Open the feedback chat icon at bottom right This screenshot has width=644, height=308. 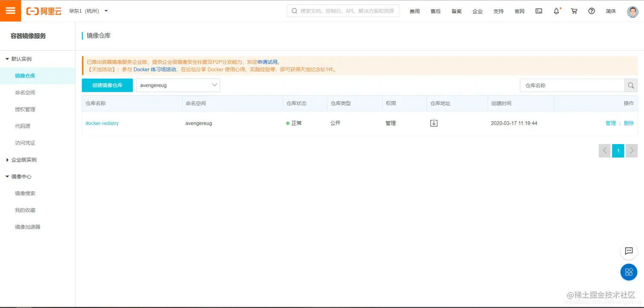[629, 251]
